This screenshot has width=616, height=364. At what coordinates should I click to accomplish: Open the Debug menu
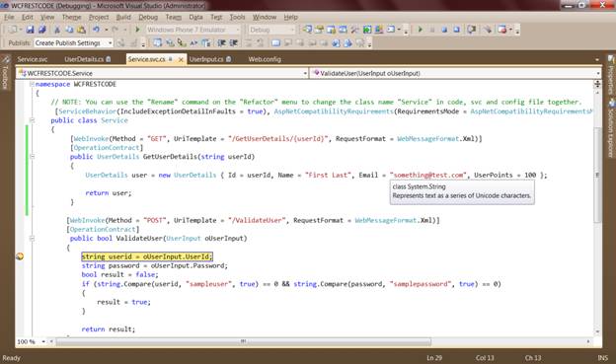click(x=148, y=18)
